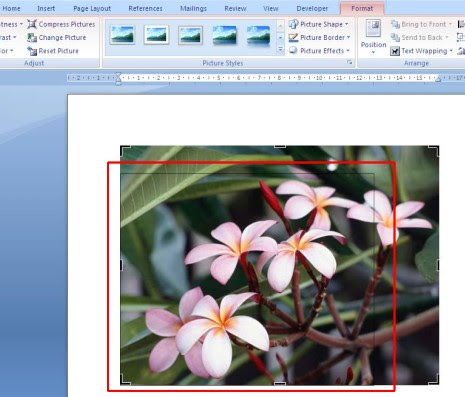The image size is (465, 397).
Task: Open the Home ribbon tab
Action: click(x=11, y=8)
